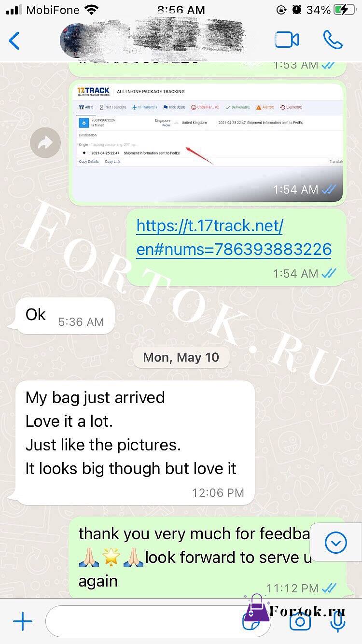The image size is (362, 644).
Task: Tap the forward arrow beside tracking image
Action: click(45, 142)
